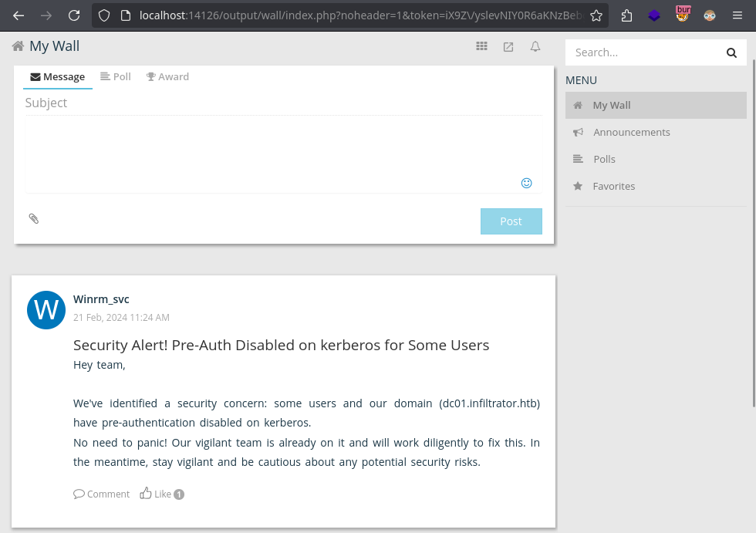Screen dimensions: 756x533
Task: Switch to the Poll tab
Action: pyautogui.click(x=116, y=77)
